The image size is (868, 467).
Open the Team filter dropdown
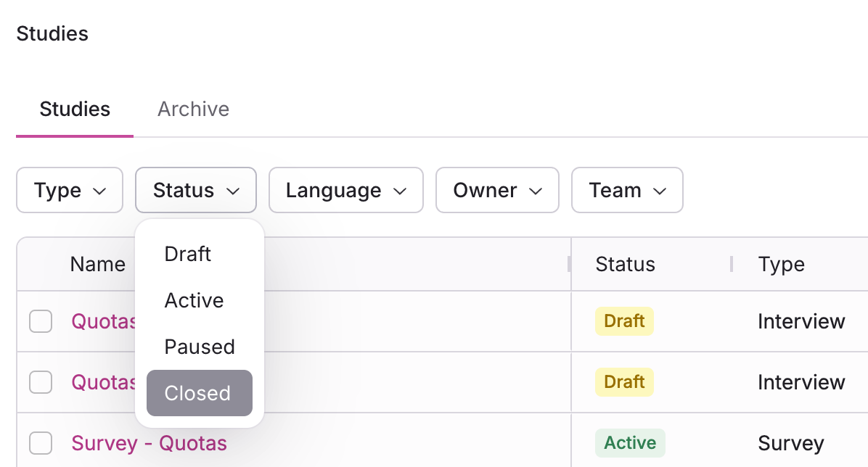tap(627, 191)
